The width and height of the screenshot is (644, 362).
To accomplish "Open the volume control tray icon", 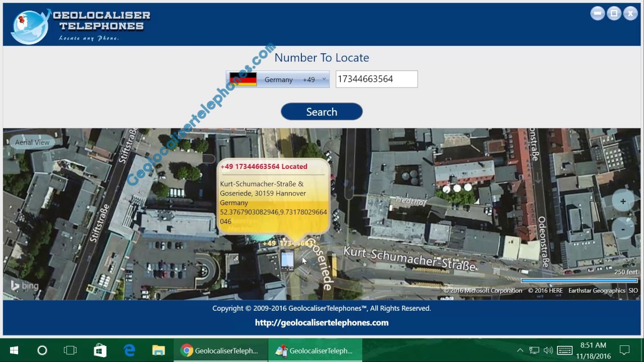I will [548, 350].
